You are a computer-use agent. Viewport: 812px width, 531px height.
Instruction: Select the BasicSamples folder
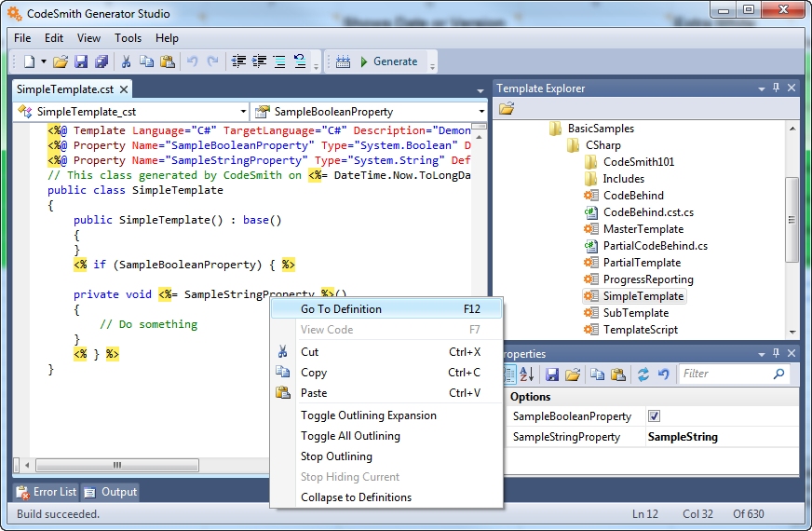point(601,129)
